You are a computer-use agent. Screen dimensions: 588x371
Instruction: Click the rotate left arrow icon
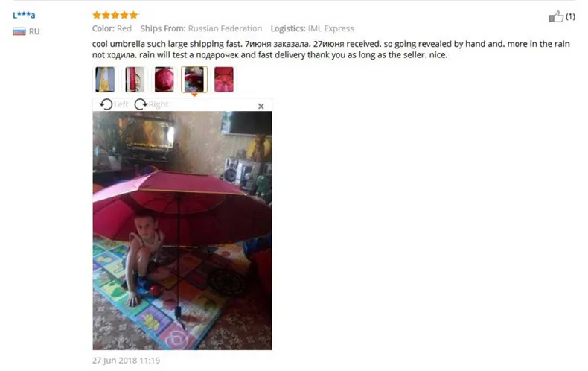pyautogui.click(x=106, y=104)
